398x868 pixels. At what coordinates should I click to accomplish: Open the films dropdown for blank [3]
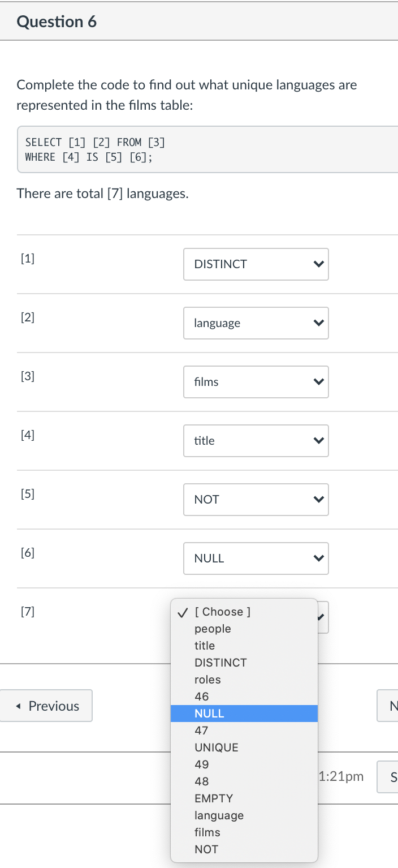click(x=256, y=382)
